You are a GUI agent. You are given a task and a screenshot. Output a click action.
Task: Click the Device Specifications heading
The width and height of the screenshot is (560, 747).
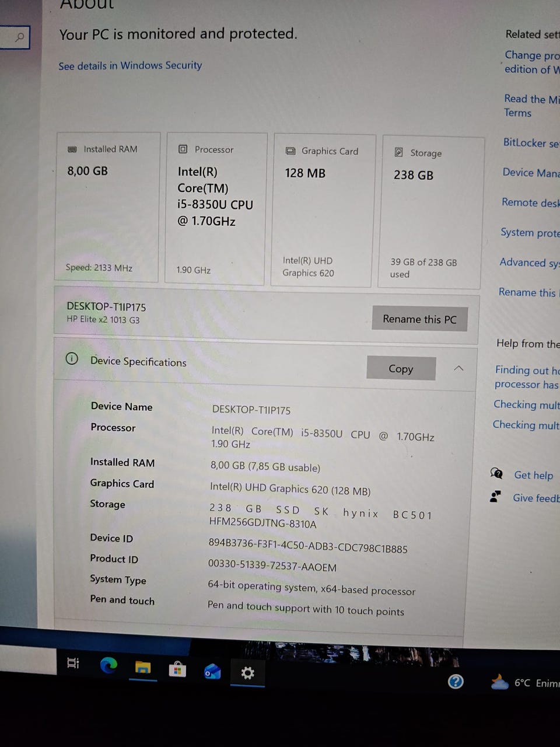coord(138,361)
